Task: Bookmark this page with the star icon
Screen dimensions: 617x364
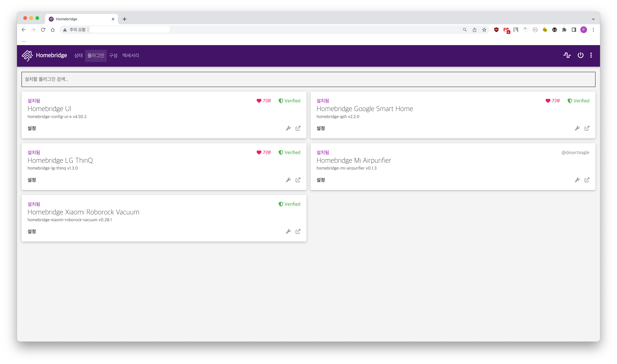Action: pos(484,30)
